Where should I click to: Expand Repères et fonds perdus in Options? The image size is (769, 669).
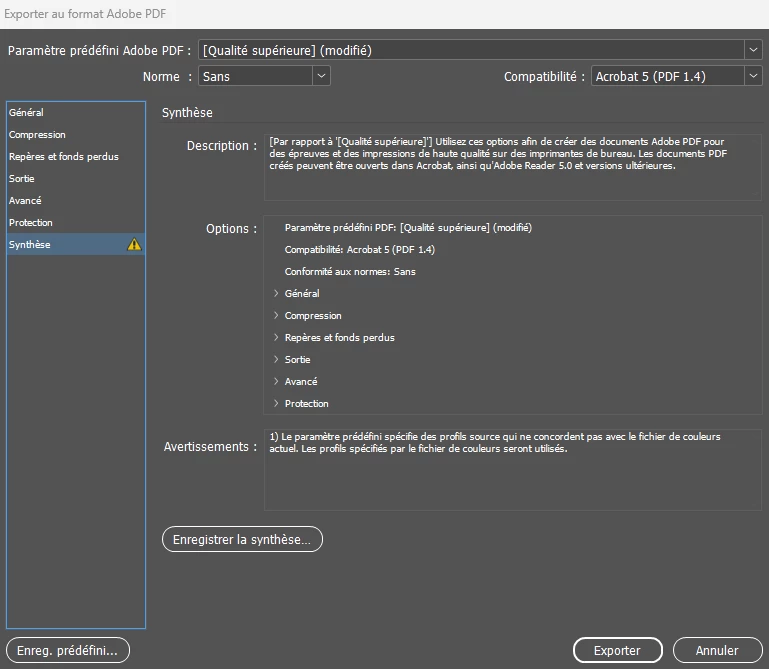276,337
